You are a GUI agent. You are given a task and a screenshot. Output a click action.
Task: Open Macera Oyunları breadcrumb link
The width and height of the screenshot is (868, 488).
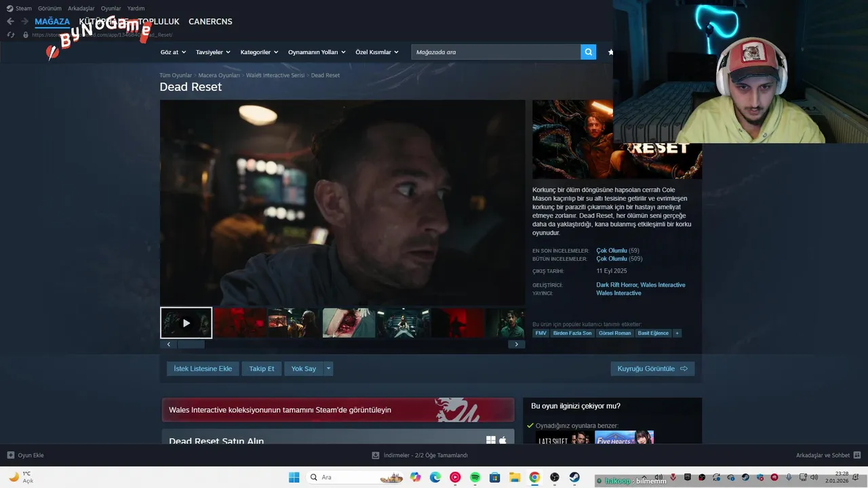pos(219,75)
